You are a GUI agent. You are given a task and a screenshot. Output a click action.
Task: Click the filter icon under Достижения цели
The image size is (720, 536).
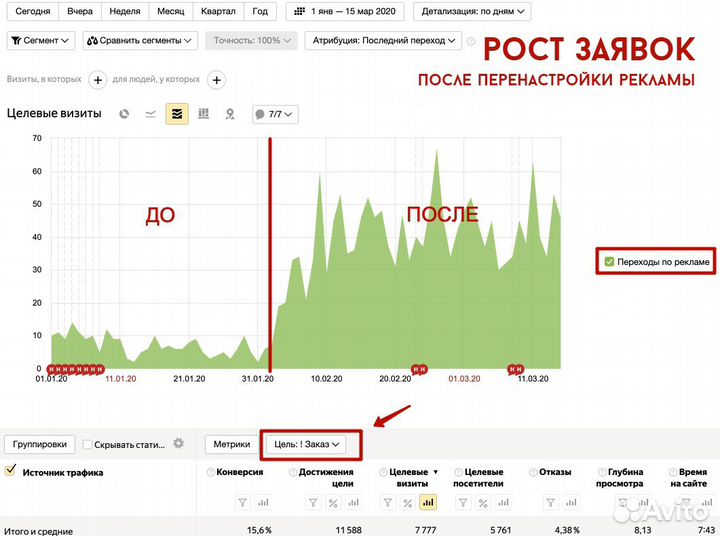[x=313, y=503]
